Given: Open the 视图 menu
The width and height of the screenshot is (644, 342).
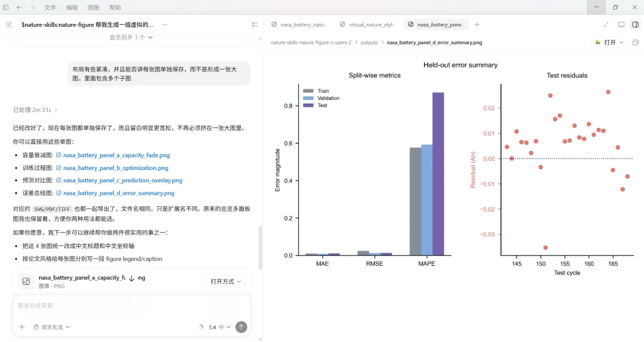Looking at the screenshot, I should (93, 7).
